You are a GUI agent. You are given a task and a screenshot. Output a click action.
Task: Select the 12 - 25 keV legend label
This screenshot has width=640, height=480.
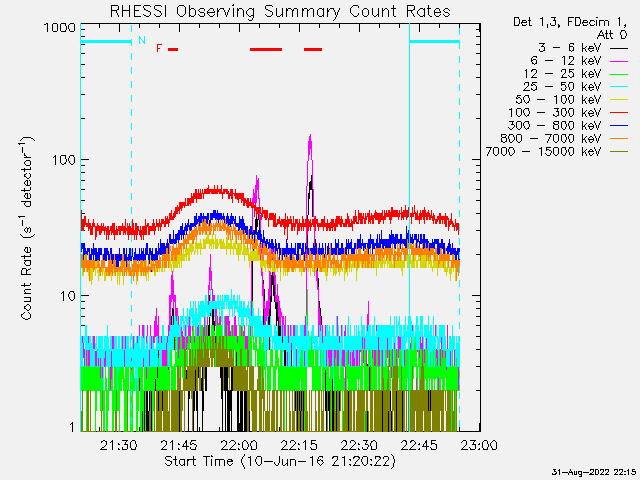coord(562,74)
